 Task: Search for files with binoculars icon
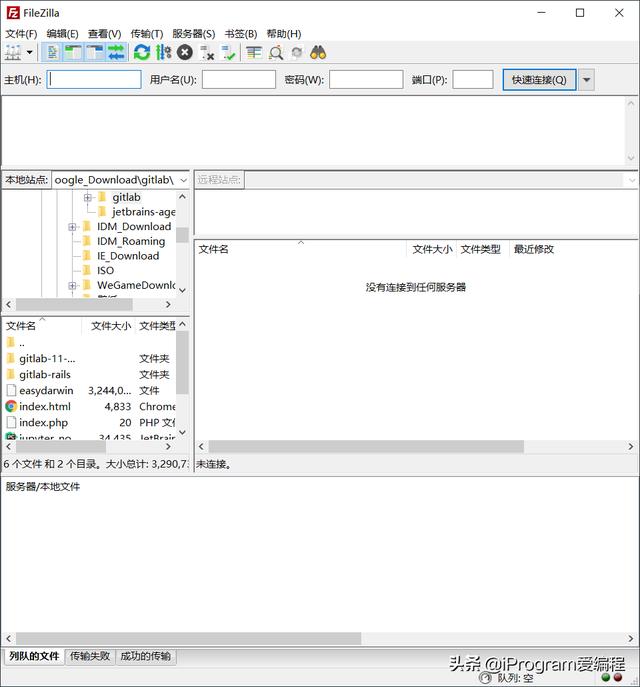pyautogui.click(x=318, y=53)
